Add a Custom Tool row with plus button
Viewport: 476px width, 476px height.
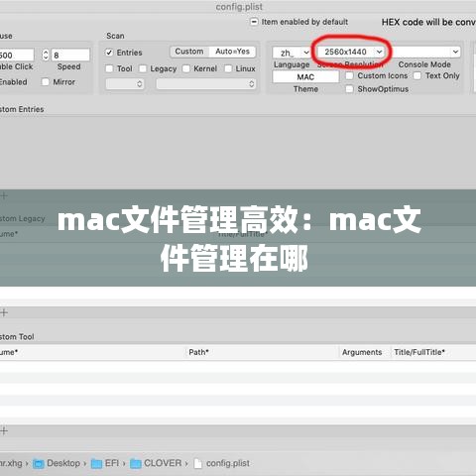4,431
